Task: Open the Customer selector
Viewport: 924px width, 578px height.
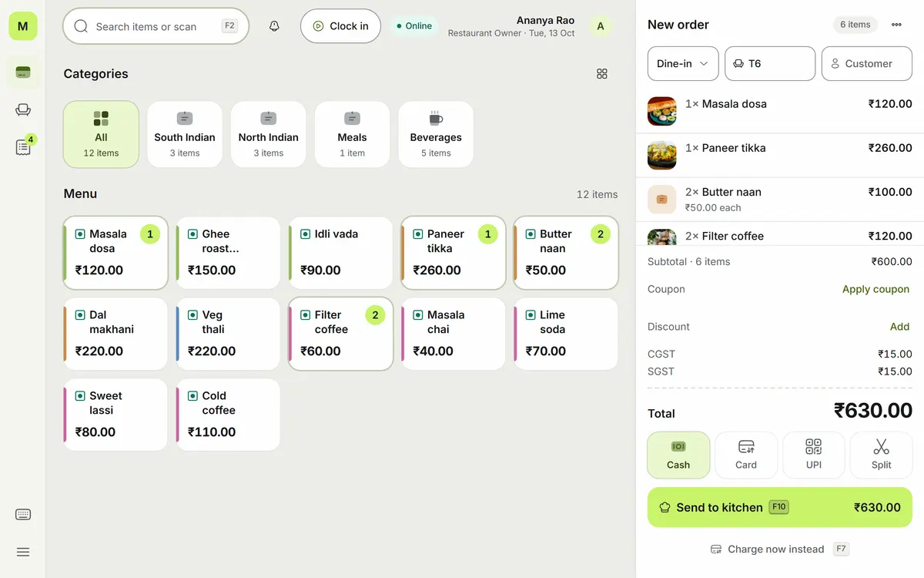Action: pyautogui.click(x=867, y=64)
